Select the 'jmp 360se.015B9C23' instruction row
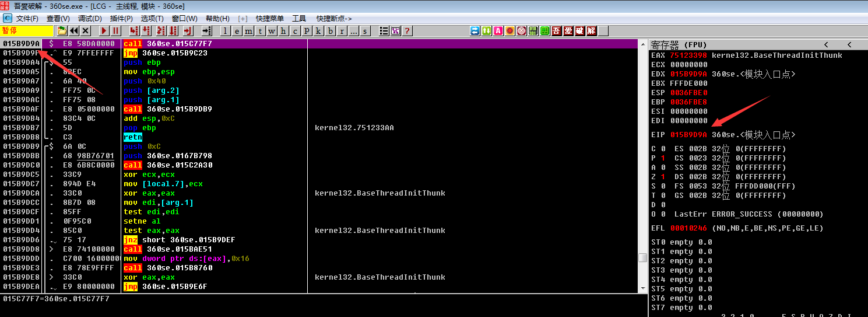This screenshot has height=317, width=868. (319, 53)
